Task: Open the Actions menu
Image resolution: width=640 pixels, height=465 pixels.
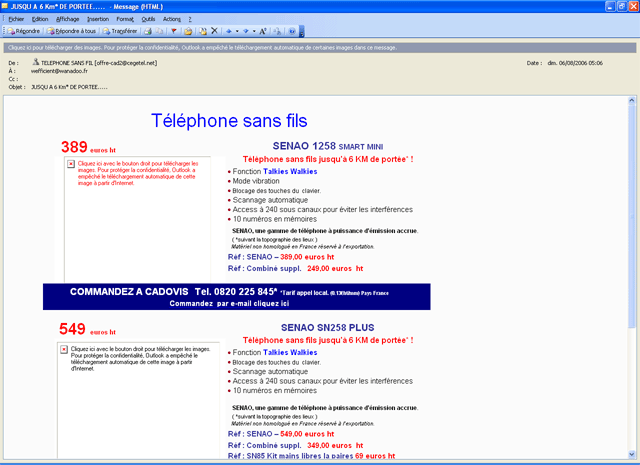Action: click(172, 19)
